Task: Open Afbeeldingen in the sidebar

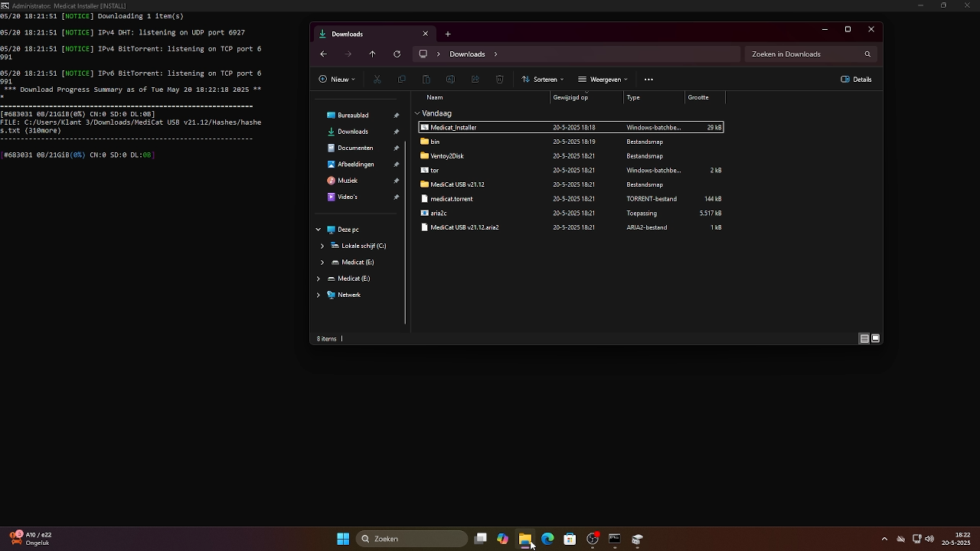Action: tap(356, 165)
